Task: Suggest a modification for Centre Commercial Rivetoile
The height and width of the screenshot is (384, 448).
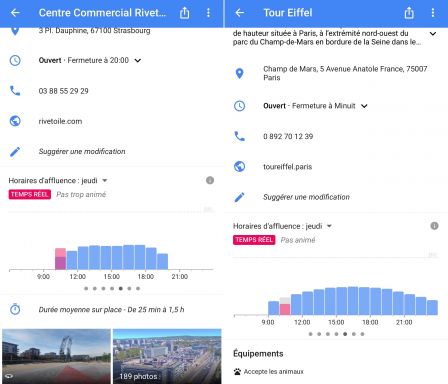Action: pyautogui.click(x=82, y=151)
